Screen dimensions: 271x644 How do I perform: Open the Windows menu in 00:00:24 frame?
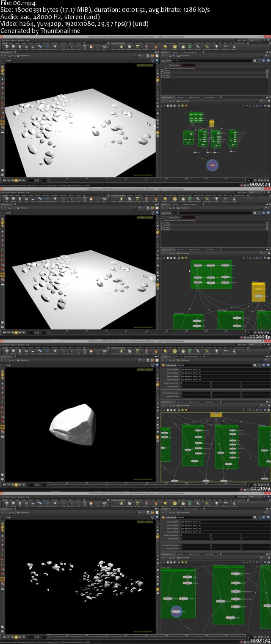click(x=21, y=40)
